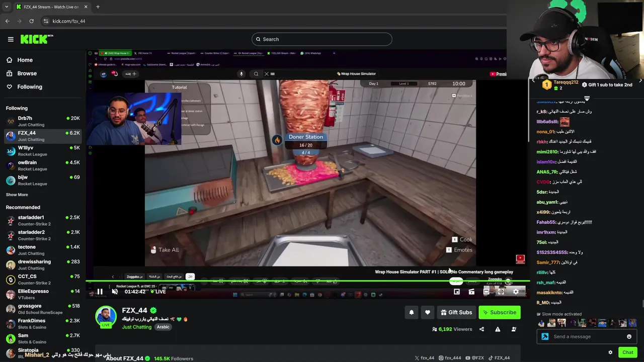Click chat user ANAS_7R
Viewport: 644px width, 362px height.
[x=547, y=172]
